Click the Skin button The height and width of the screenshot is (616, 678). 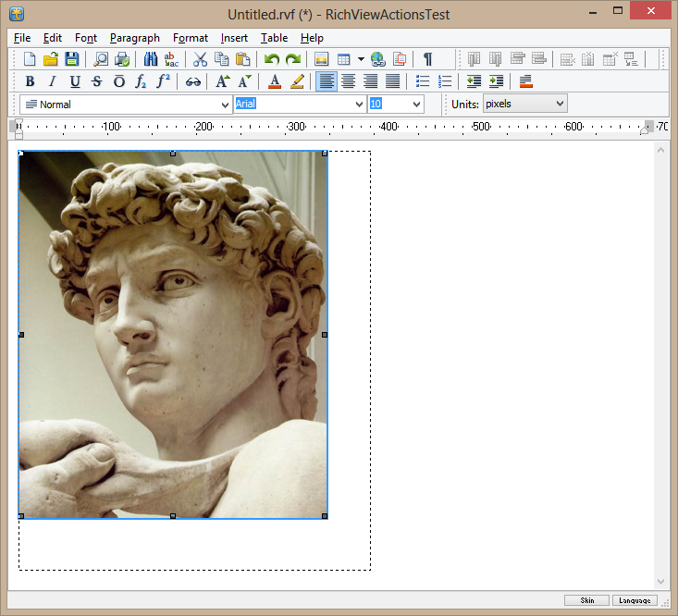[x=586, y=600]
